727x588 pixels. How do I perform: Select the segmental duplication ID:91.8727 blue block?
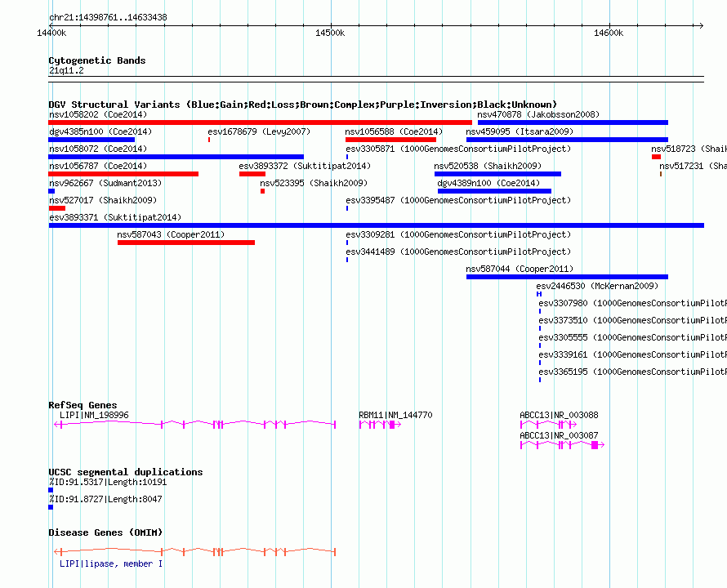(x=51, y=507)
